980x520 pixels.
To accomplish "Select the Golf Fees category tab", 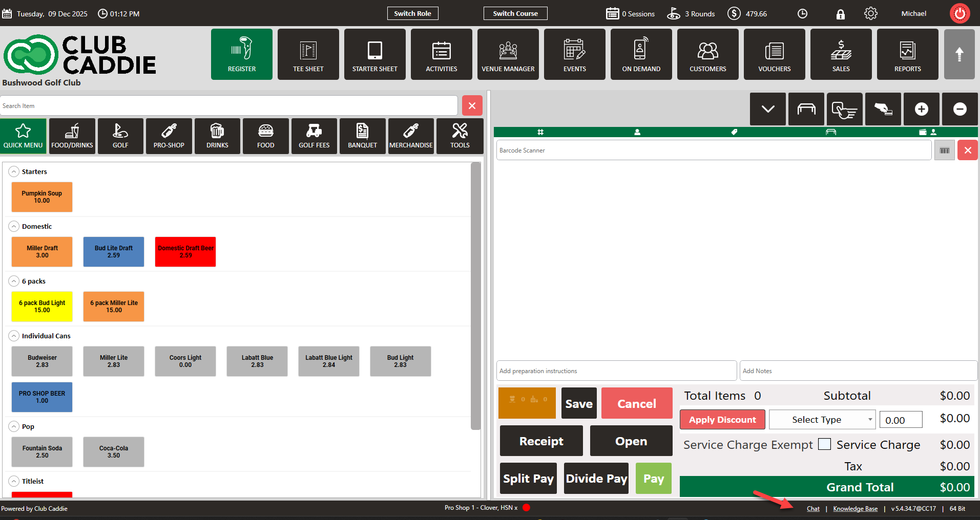I will [x=314, y=136].
